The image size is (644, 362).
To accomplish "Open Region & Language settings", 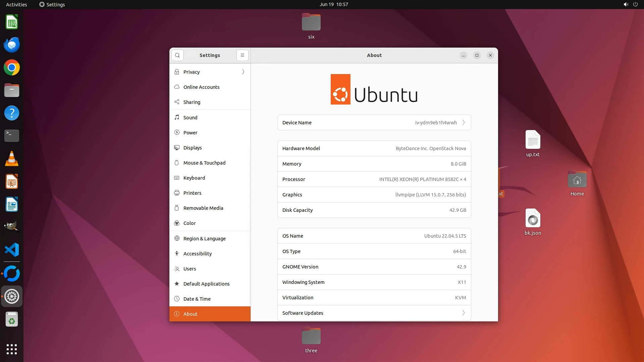I will 204,239.
